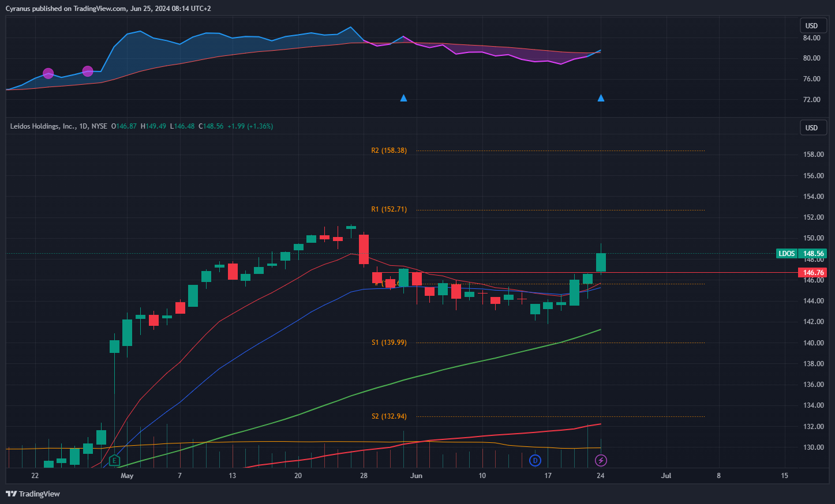Click the 158.00 price axis label
This screenshot has height=504, width=835.
[x=814, y=155]
